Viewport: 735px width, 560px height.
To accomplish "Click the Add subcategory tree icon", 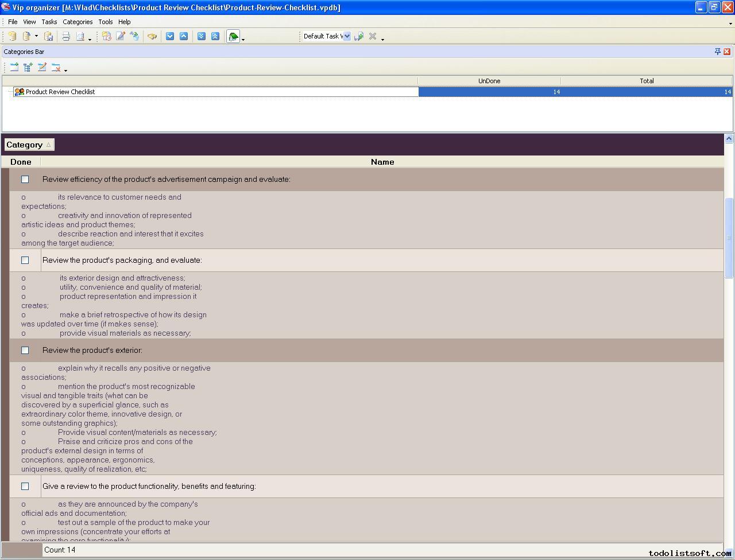I will point(28,68).
